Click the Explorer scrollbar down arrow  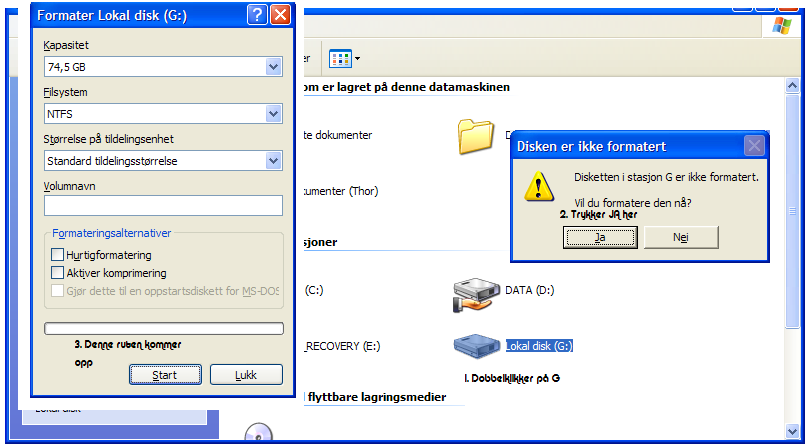(x=793, y=431)
